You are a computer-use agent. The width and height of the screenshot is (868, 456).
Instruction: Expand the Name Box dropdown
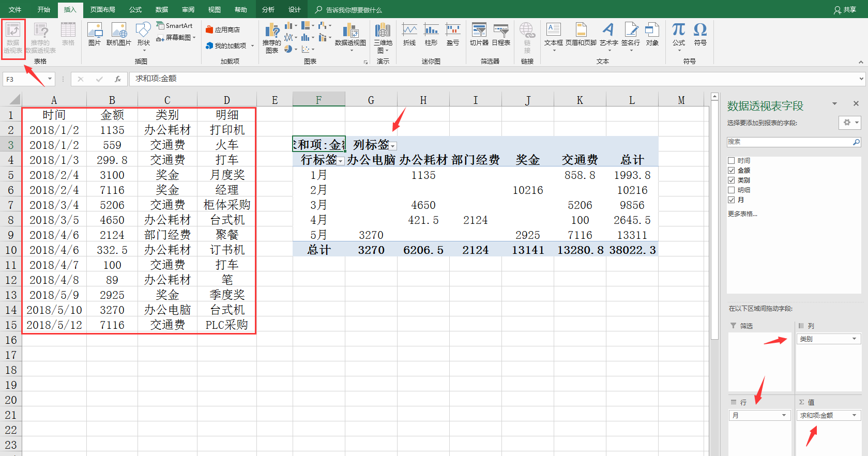pyautogui.click(x=50, y=79)
